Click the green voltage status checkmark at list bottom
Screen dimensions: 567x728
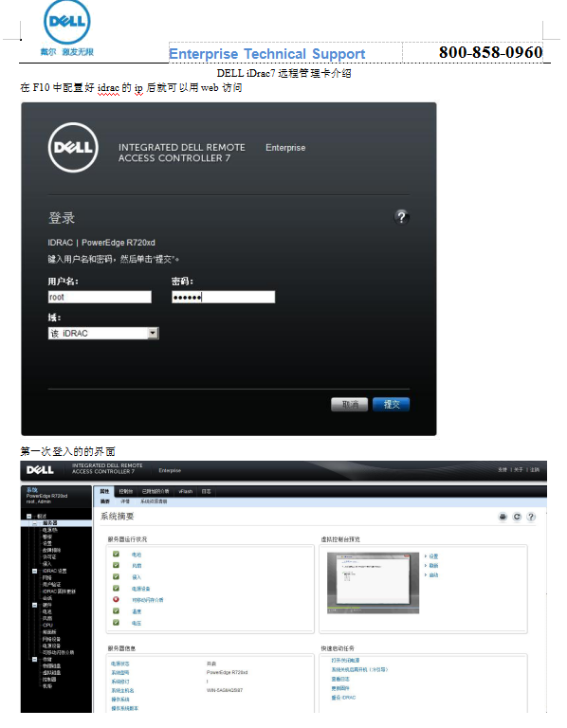[x=116, y=623]
